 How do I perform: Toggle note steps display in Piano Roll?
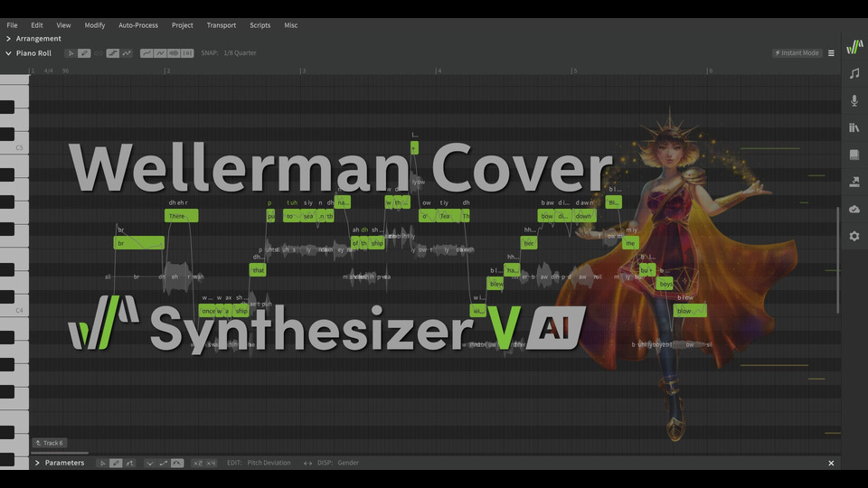113,53
